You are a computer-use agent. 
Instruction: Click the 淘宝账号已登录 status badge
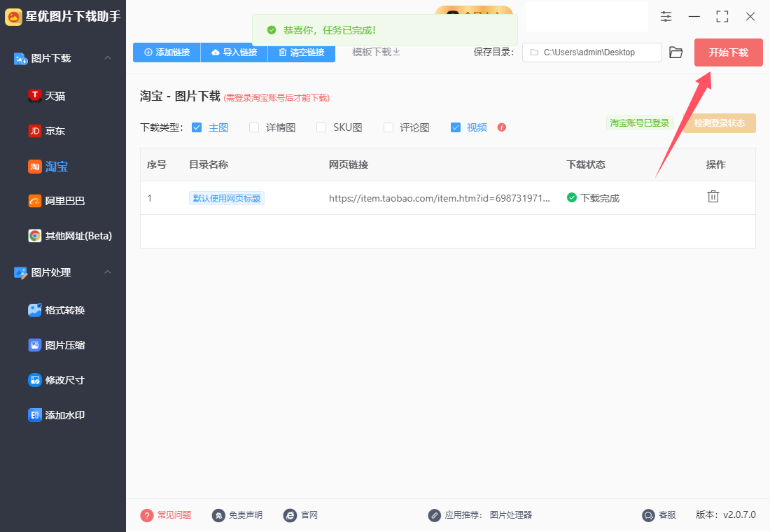639,122
